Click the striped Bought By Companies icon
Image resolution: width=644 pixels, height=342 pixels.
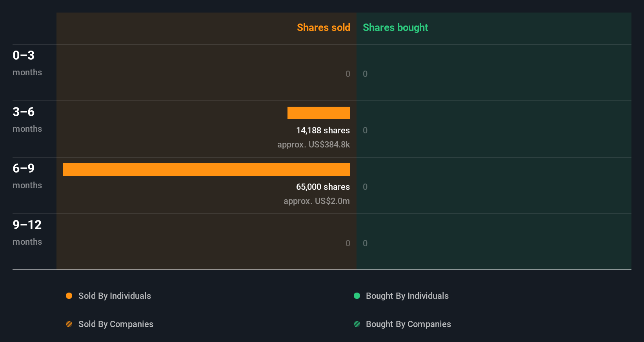pos(357,324)
